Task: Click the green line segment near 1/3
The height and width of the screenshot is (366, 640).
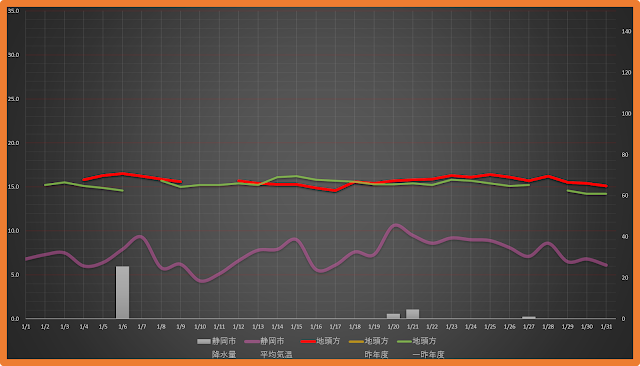Action: 64,182
